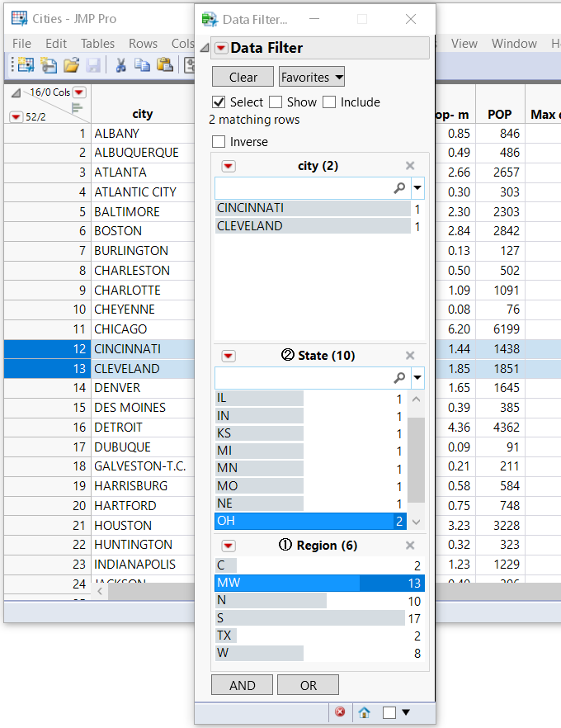
Task: Open the city filter red triangle menu
Action: (x=229, y=166)
